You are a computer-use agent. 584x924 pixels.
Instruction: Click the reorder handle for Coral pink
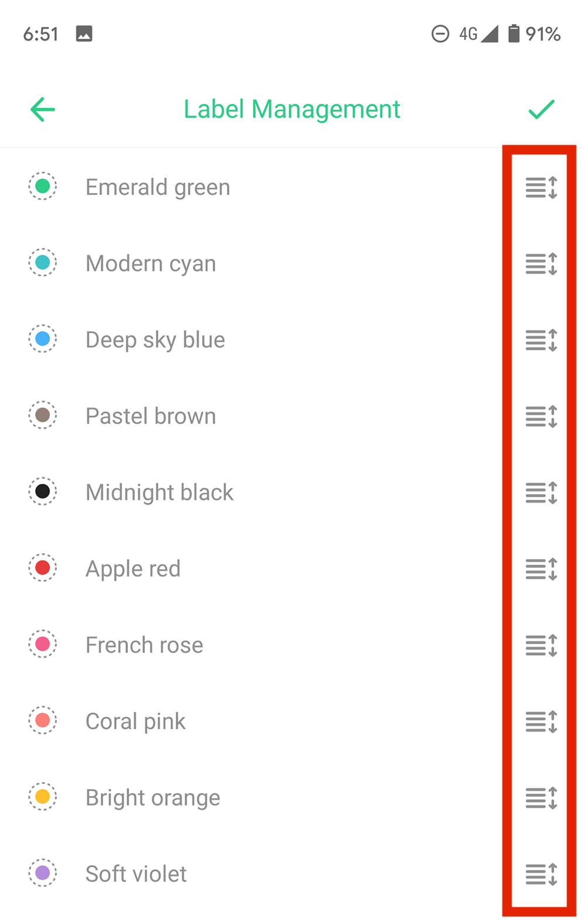pyautogui.click(x=539, y=722)
